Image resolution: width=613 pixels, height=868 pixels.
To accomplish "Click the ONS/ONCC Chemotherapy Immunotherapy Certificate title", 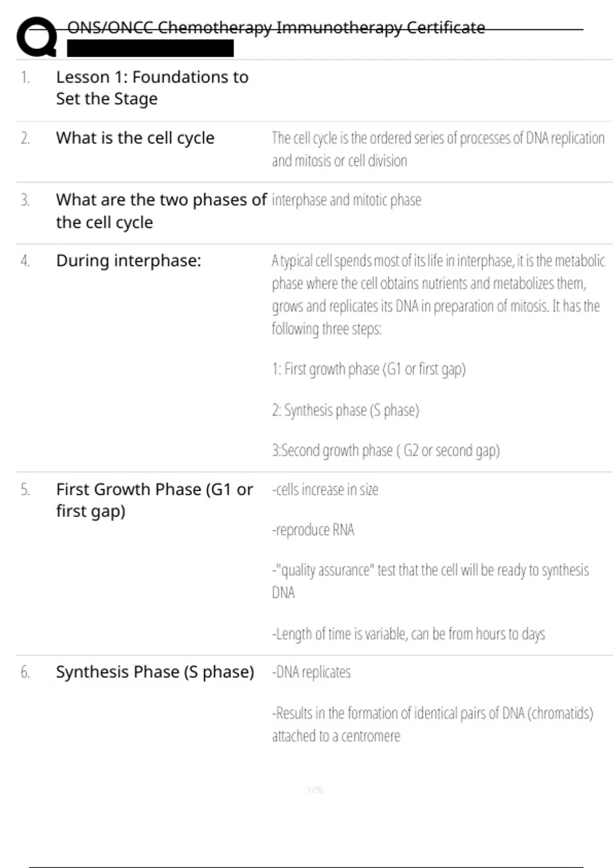I will [x=276, y=28].
